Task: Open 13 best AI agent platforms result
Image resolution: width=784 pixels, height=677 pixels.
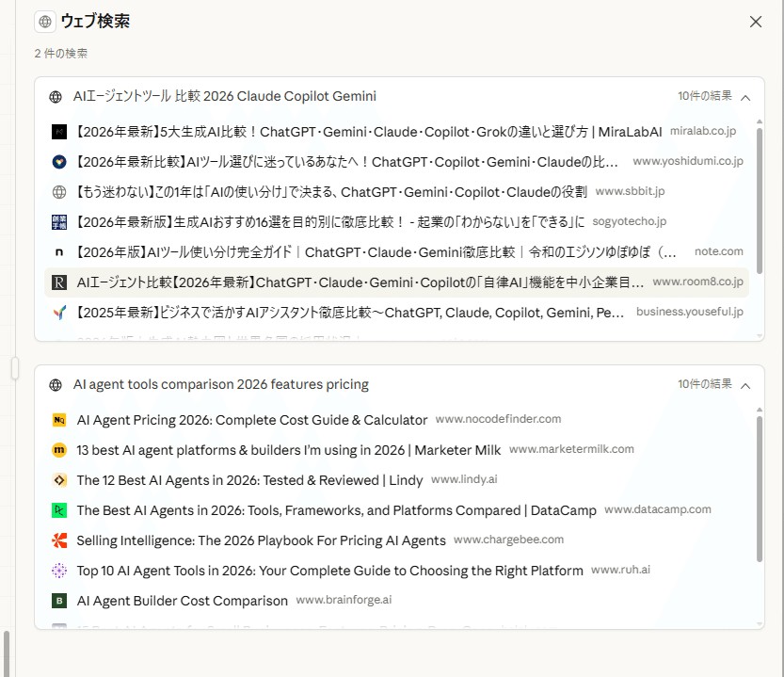Action: click(396, 450)
